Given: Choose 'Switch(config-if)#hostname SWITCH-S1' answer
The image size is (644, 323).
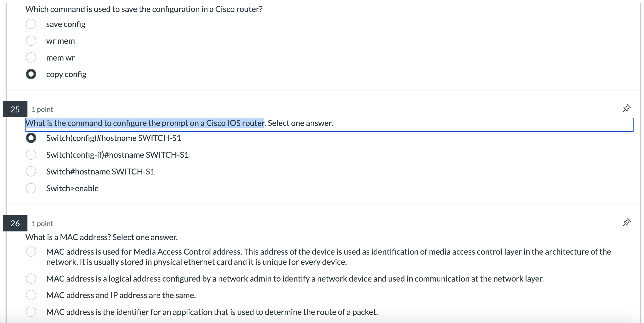Looking at the screenshot, I should click(x=31, y=155).
